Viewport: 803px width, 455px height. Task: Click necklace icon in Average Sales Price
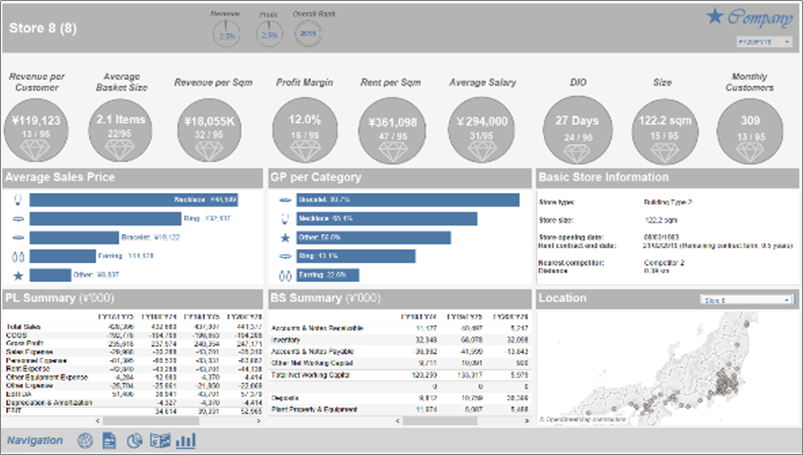pos(17,200)
